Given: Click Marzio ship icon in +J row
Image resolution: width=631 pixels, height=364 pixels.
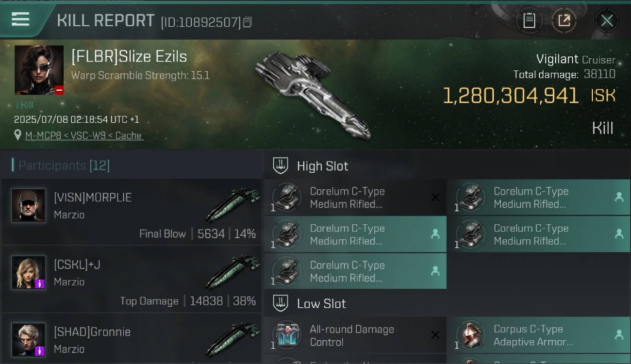Looking at the screenshot, I should 232,272.
